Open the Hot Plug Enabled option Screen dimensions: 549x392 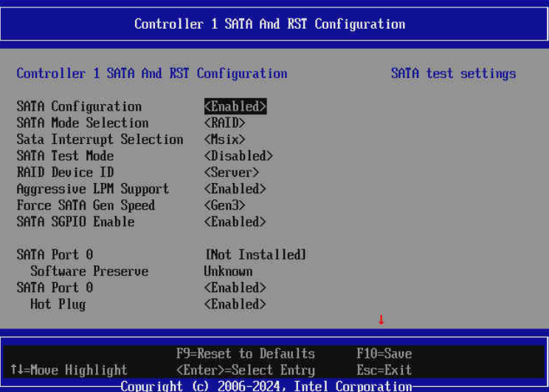click(x=235, y=304)
